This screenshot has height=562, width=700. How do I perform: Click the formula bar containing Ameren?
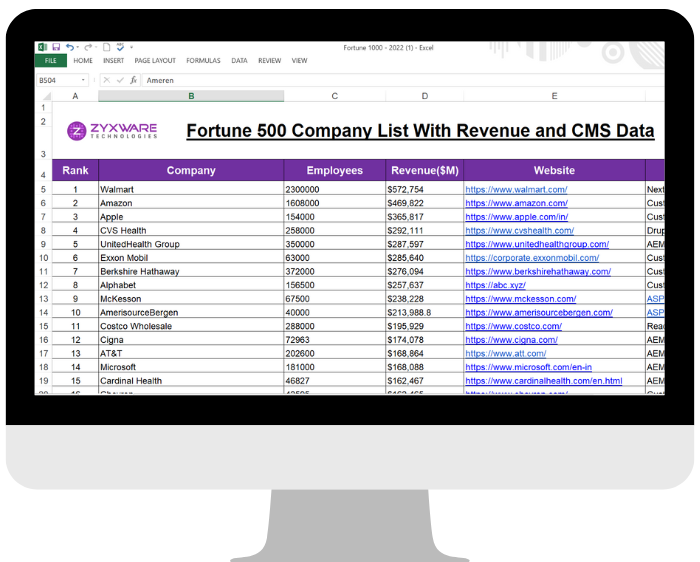tap(402, 80)
